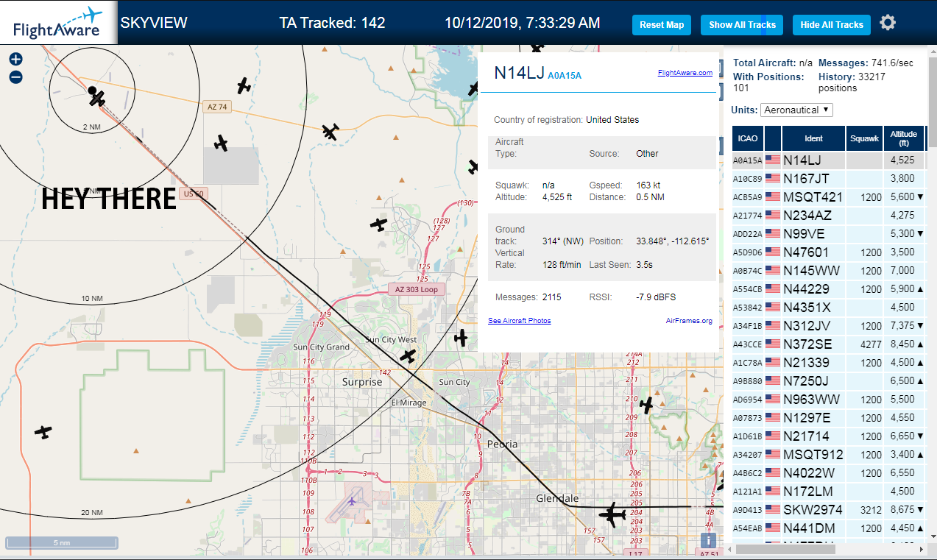Click the purple airport symbol on map
The height and width of the screenshot is (560, 937).
click(x=352, y=501)
